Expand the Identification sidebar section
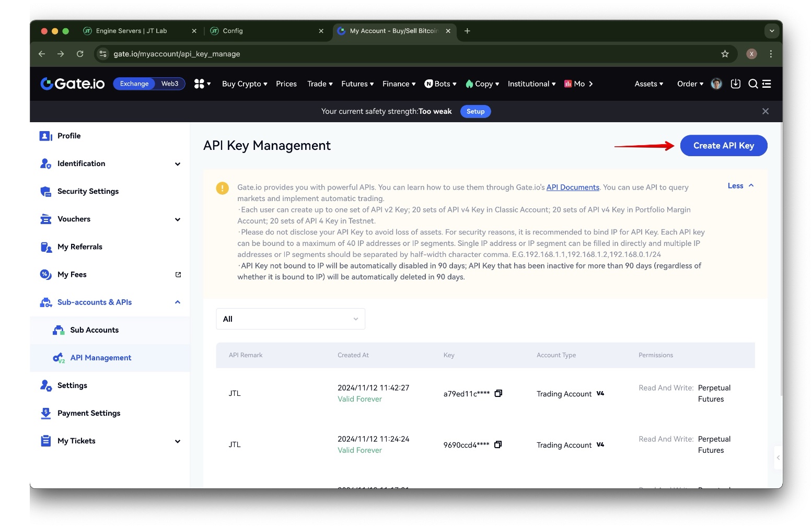812x528 pixels. click(178, 164)
